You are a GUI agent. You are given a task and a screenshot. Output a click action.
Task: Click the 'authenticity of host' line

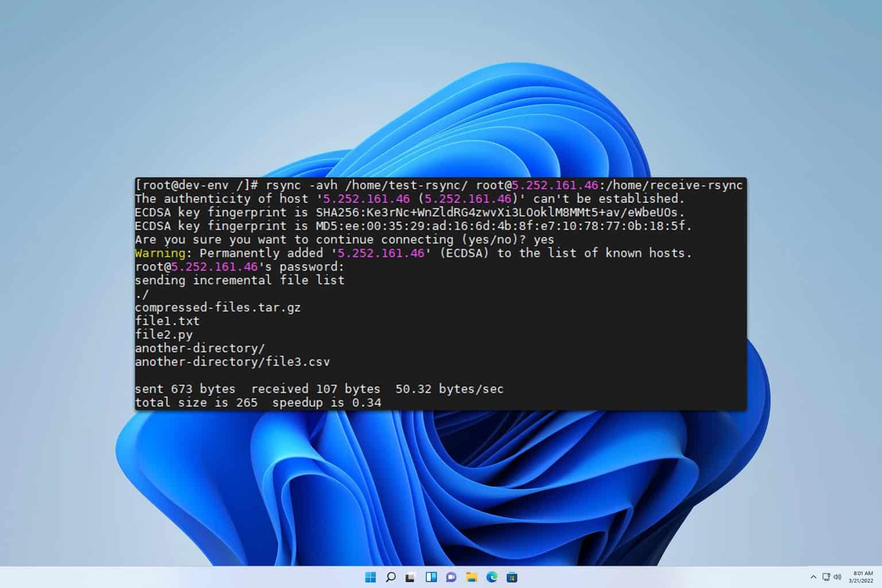coord(410,199)
